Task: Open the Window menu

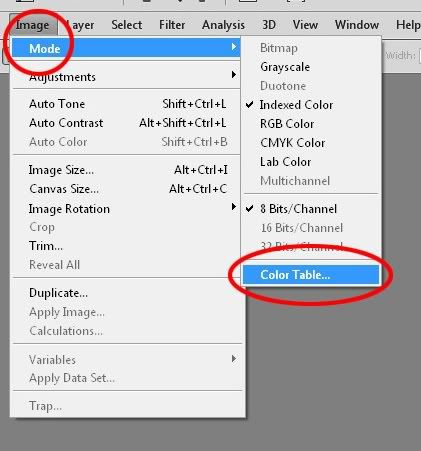Action: pos(357,25)
